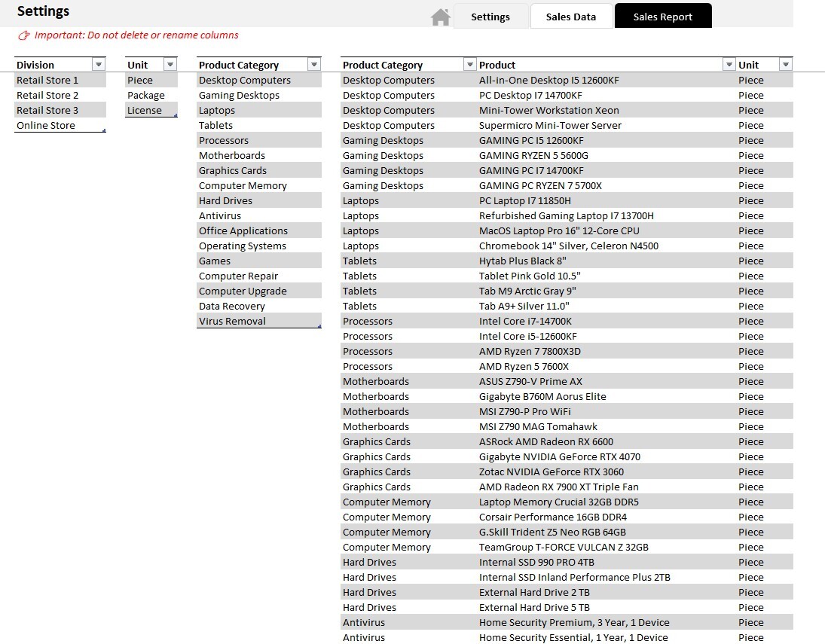Viewport: 825px width, 644px height.
Task: Click the All-in-One Desktop I5 12600KF cell
Action: click(x=606, y=80)
